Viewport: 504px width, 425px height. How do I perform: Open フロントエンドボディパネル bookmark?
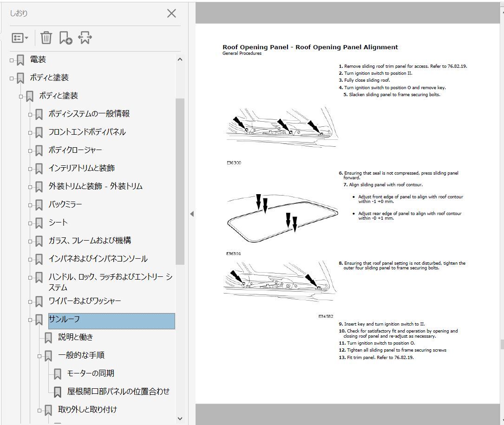tap(87, 132)
